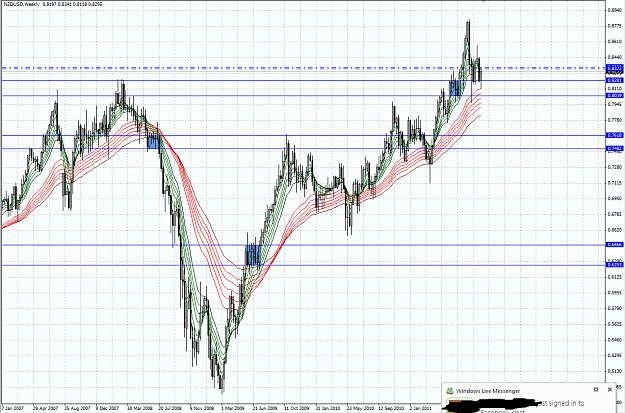Select the horizontal line at 0.7482
The height and width of the screenshot is (413, 625).
pyautogui.click(x=303, y=149)
